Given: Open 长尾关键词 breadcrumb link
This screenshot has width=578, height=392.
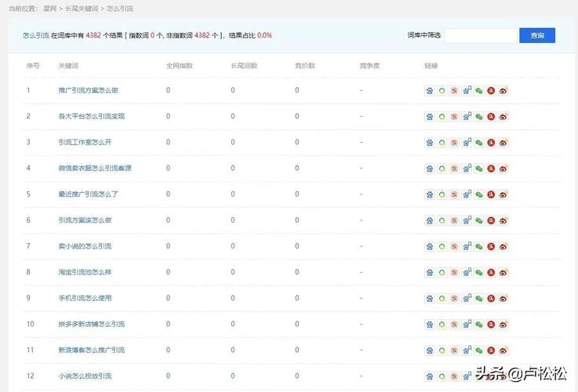Looking at the screenshot, I should point(82,9).
